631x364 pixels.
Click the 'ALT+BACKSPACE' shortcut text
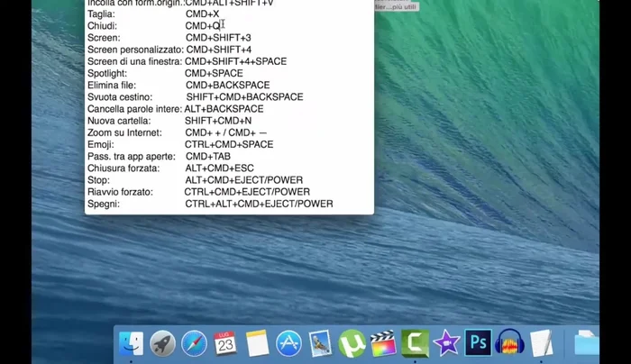[x=224, y=109]
